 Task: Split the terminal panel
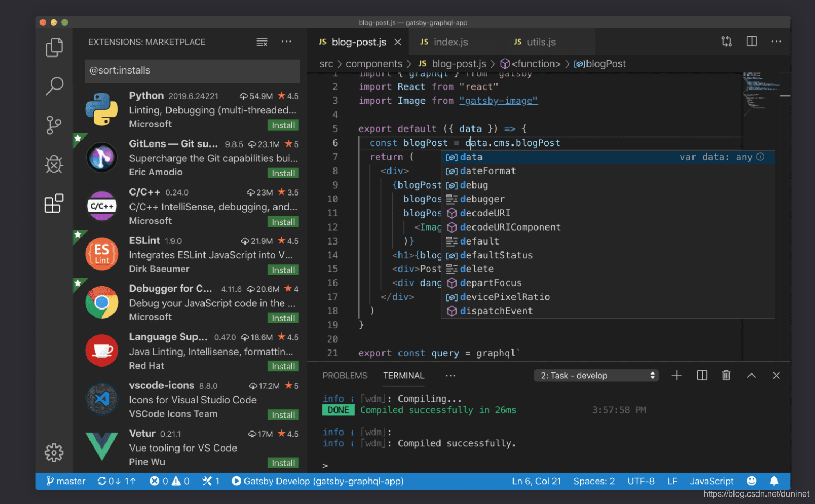702,376
